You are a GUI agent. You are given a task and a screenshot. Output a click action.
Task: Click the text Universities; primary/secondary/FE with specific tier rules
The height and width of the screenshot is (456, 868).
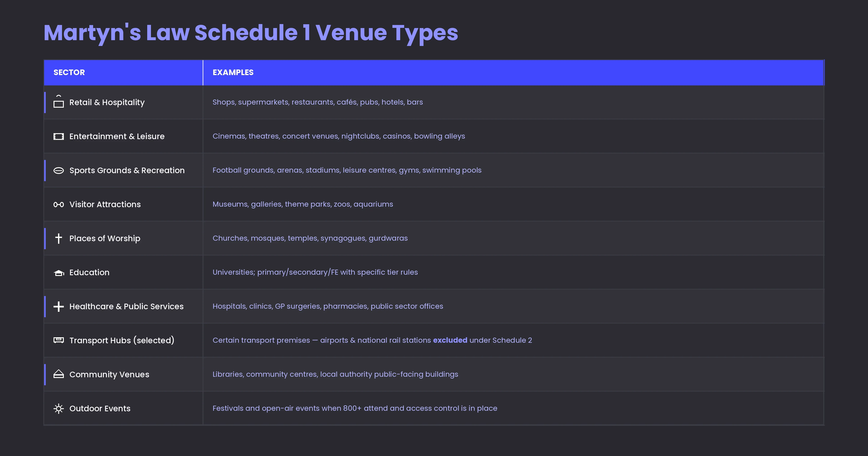315,272
